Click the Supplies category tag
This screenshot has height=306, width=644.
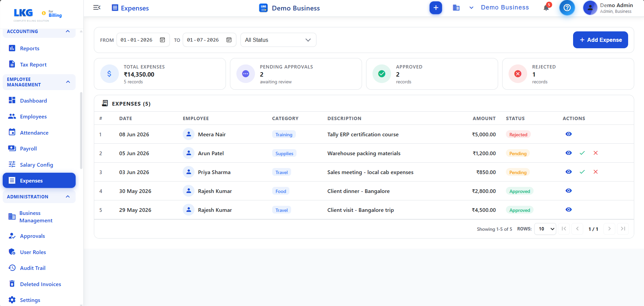tap(284, 154)
